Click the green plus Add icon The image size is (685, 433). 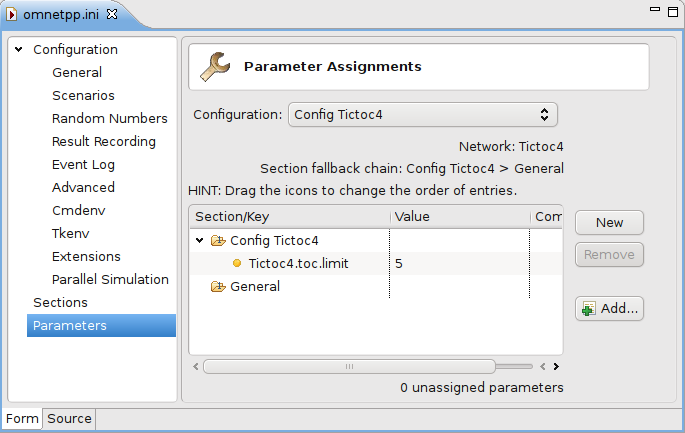tap(588, 309)
